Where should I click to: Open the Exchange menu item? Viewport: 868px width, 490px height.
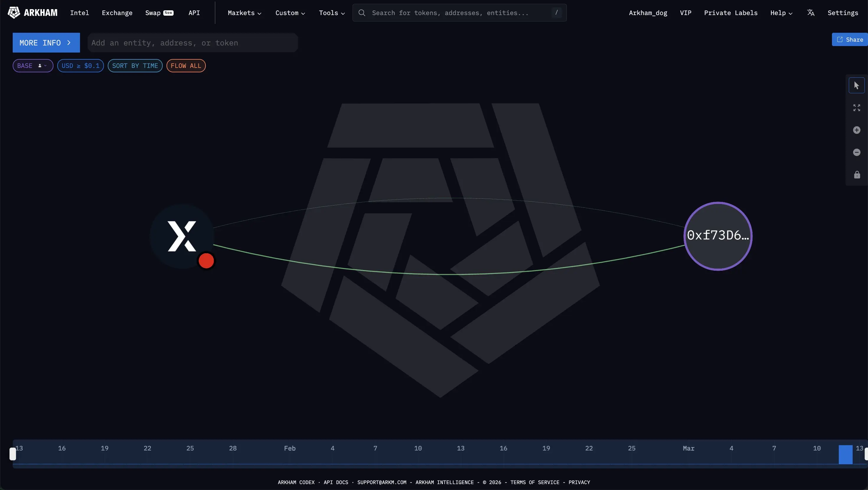(117, 13)
